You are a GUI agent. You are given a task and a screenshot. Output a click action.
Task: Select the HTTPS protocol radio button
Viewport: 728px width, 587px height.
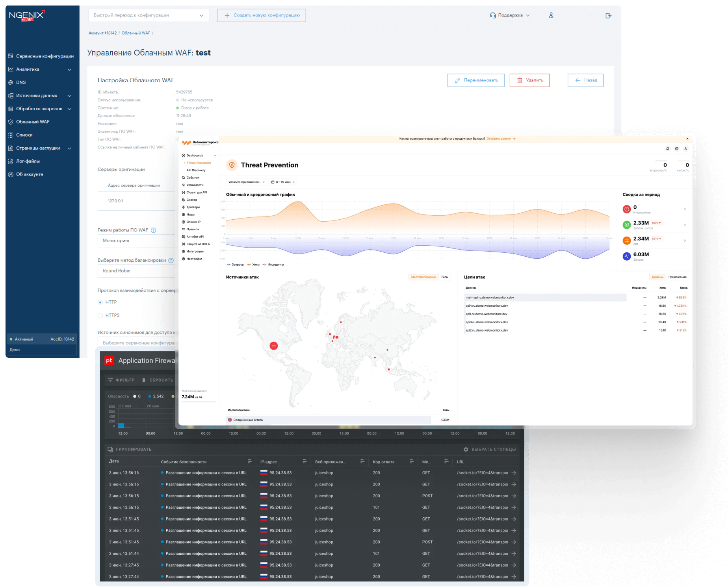100,315
